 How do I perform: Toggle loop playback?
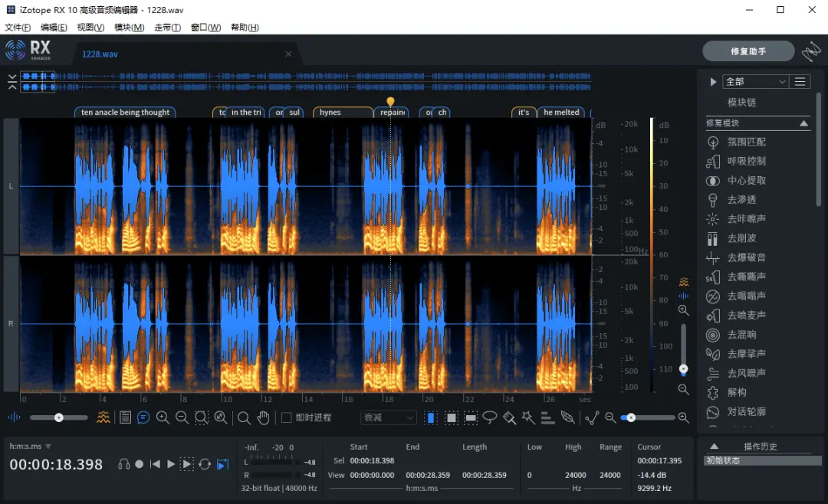pyautogui.click(x=205, y=464)
